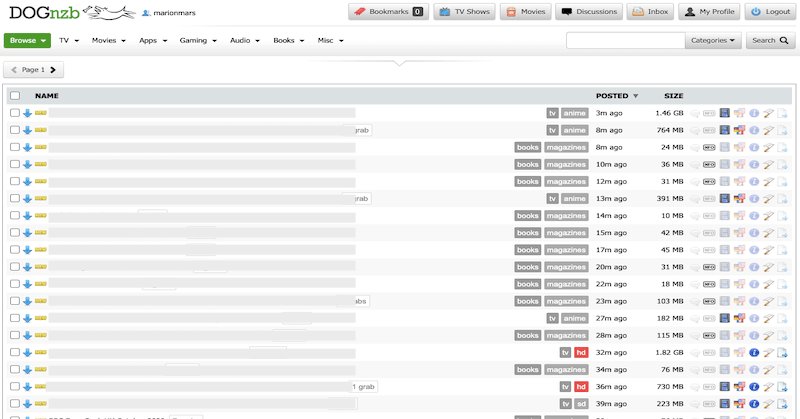This screenshot has height=419, width=800.
Task: Open the Misc dropdown
Action: [x=331, y=40]
